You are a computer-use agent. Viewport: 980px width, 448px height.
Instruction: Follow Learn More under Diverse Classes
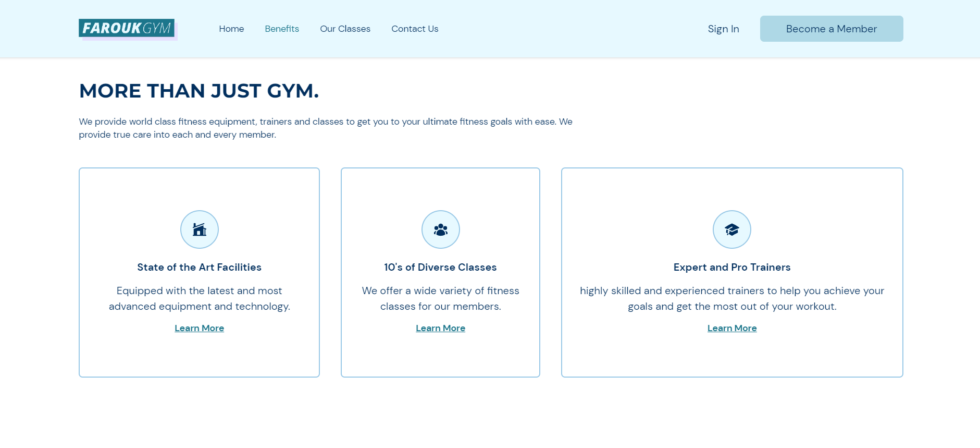click(441, 328)
